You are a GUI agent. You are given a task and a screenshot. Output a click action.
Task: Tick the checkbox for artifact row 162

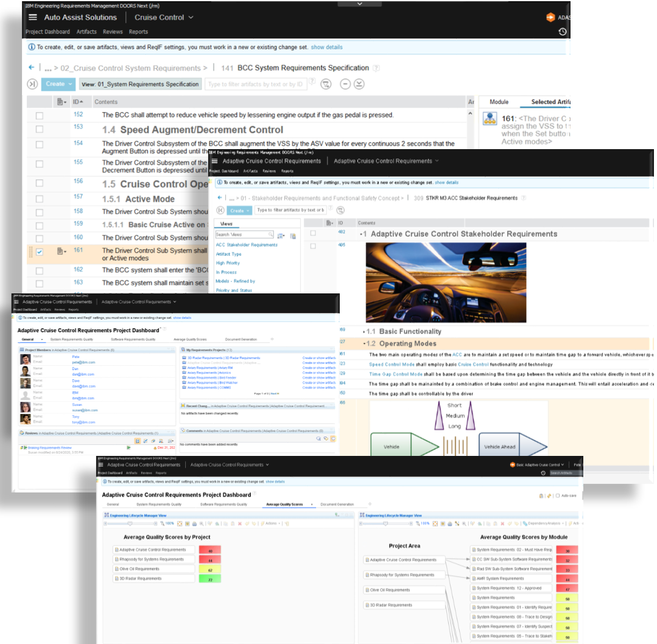coord(40,271)
